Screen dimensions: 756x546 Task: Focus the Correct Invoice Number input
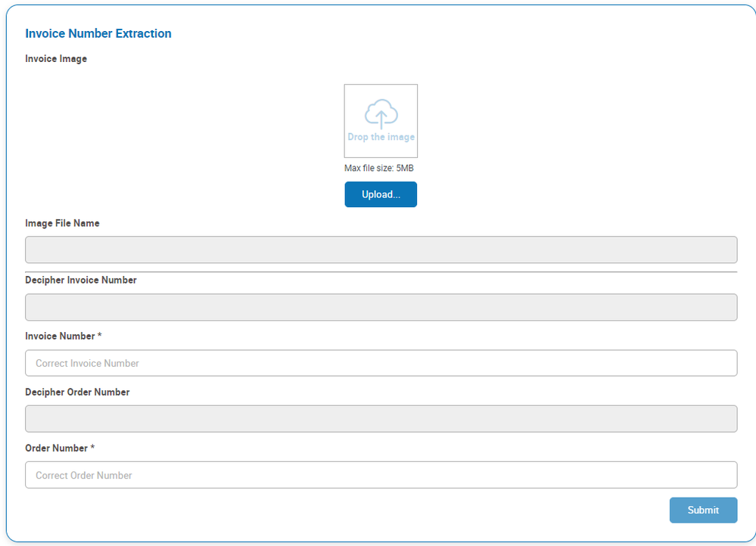[381, 363]
